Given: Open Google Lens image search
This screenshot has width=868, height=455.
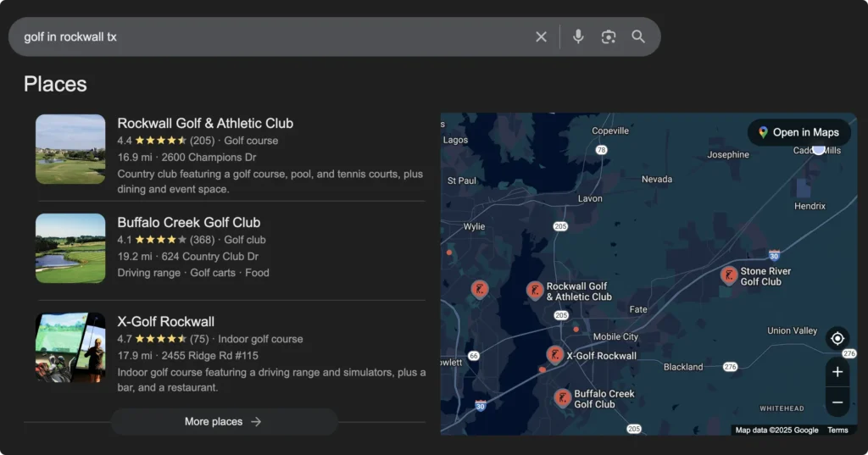Looking at the screenshot, I should 608,36.
